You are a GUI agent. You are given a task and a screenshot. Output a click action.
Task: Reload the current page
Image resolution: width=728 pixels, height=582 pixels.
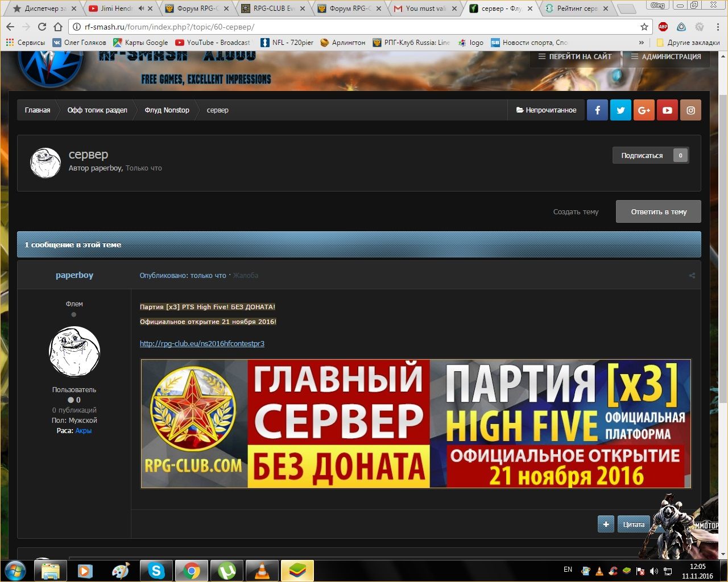[x=42, y=27]
